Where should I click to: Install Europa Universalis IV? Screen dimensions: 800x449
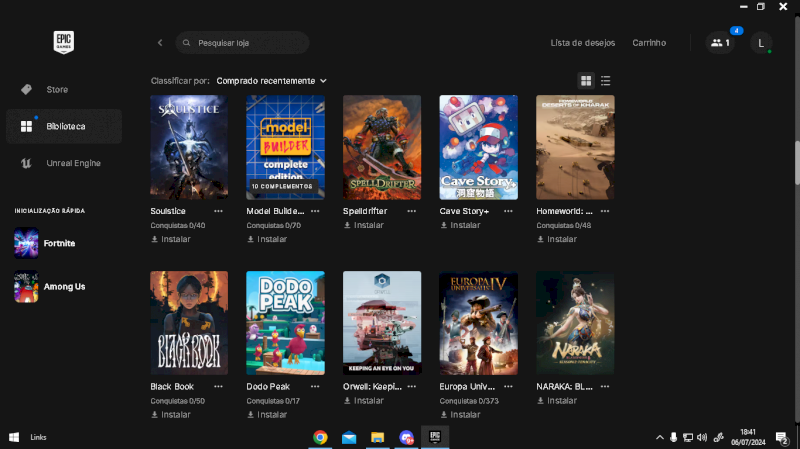(460, 415)
